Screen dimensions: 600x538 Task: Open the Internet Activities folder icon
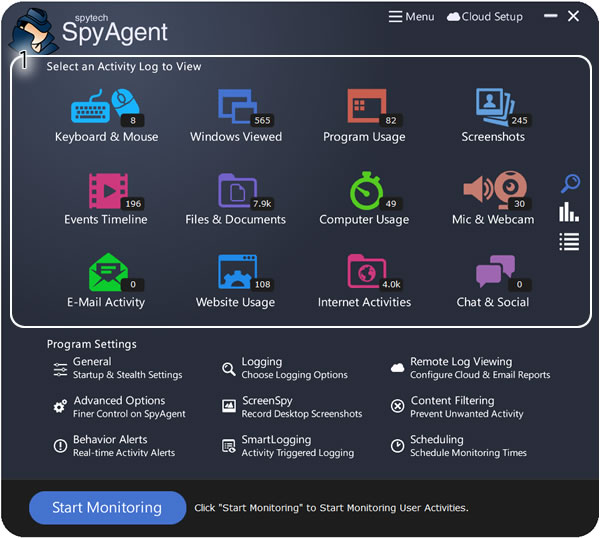[367, 271]
